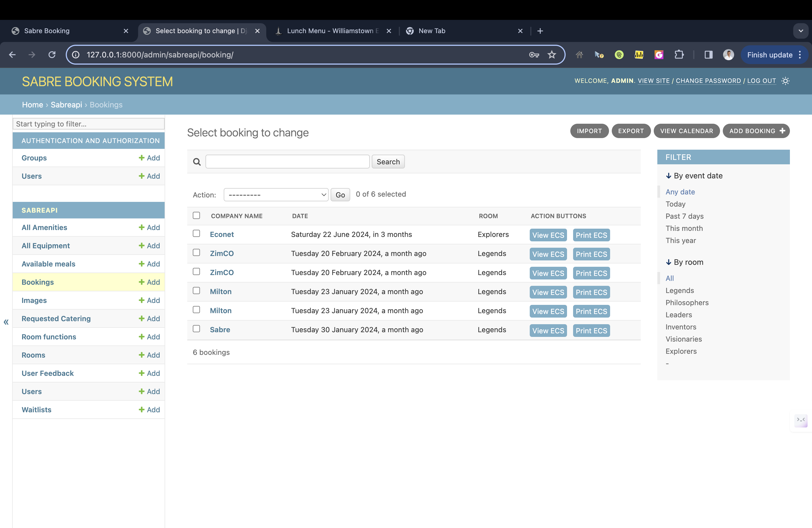Click the VIEW CALENDAR button
Screen dimensions: 812x528
[687, 131]
